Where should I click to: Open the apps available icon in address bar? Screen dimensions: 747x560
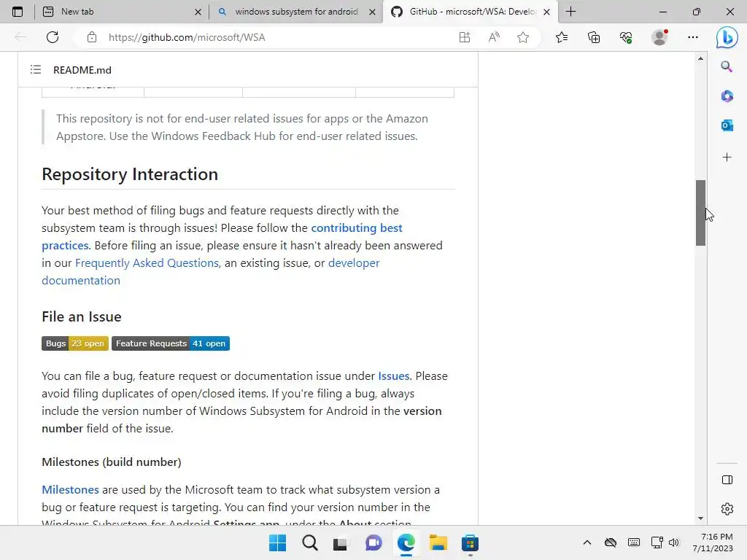[x=465, y=37]
